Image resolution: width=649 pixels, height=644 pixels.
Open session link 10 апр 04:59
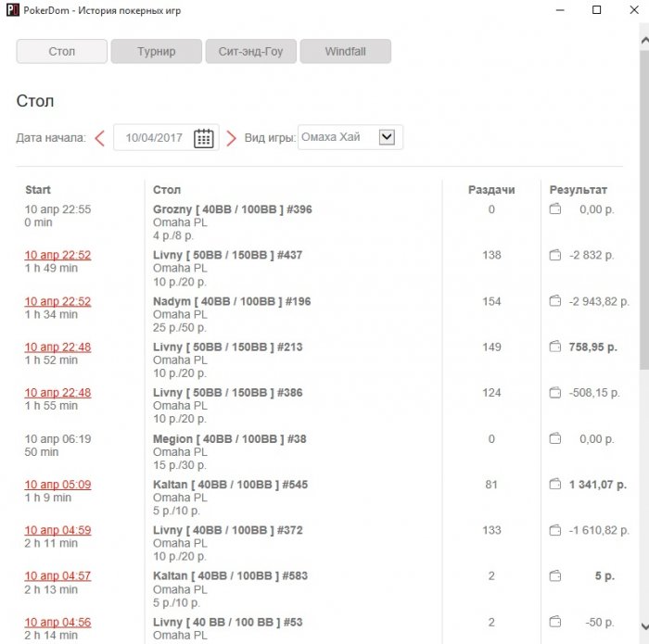(x=57, y=530)
